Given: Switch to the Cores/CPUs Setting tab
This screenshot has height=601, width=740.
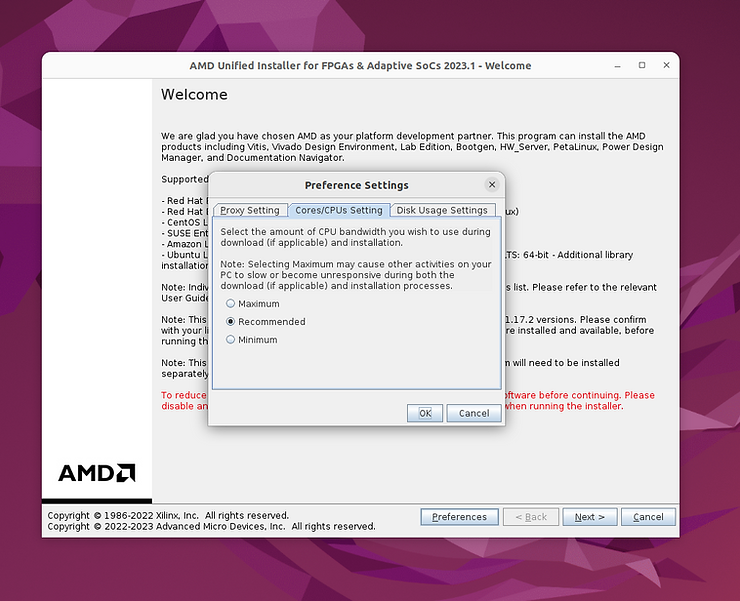Looking at the screenshot, I should click(339, 210).
